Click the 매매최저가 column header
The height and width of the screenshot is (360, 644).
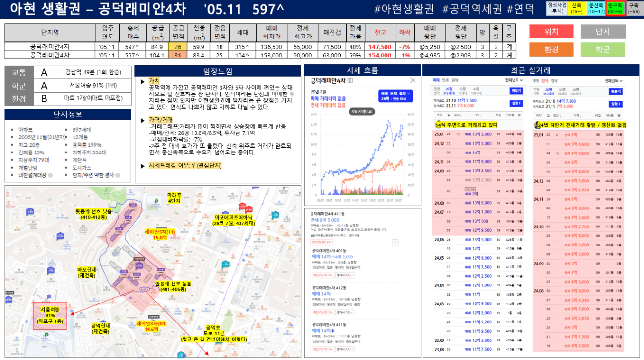272,33
